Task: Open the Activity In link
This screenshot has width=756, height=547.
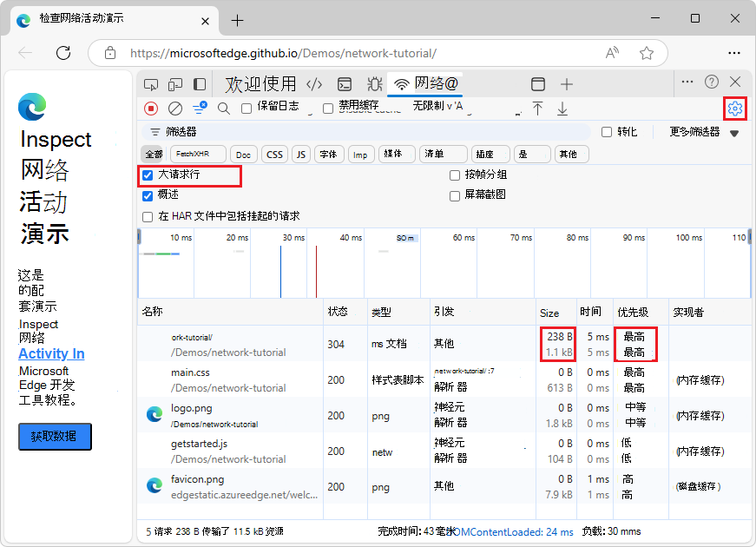Action: click(x=50, y=353)
